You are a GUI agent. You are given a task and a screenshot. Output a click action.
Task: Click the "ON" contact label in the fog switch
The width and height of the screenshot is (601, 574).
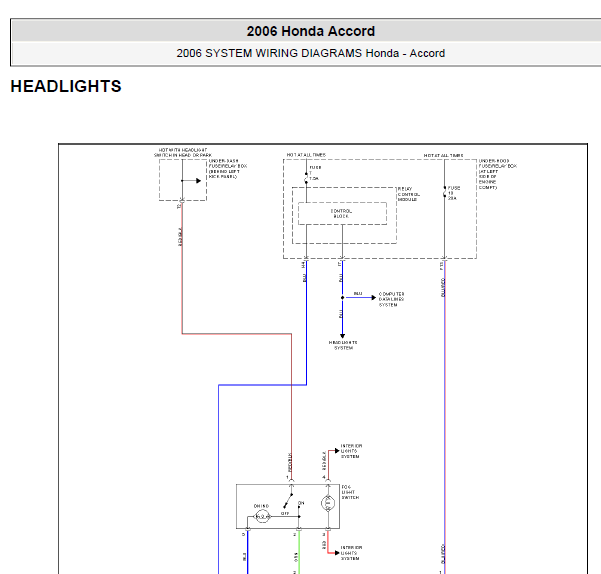301,503
